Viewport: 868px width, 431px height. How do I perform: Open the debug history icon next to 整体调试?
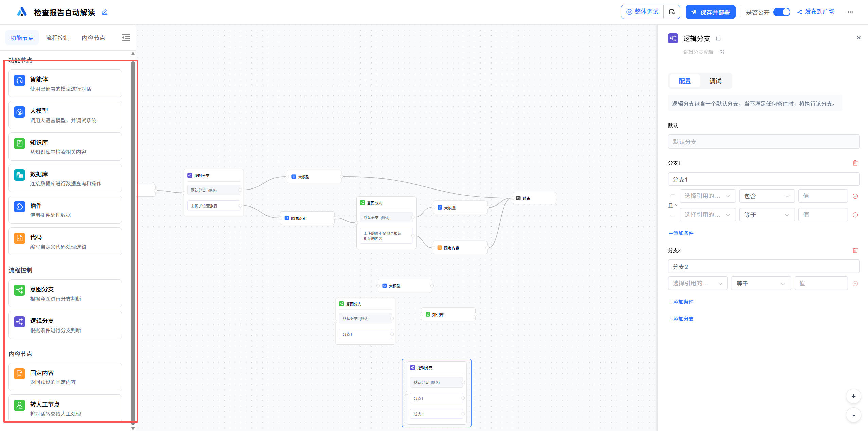tap(672, 12)
